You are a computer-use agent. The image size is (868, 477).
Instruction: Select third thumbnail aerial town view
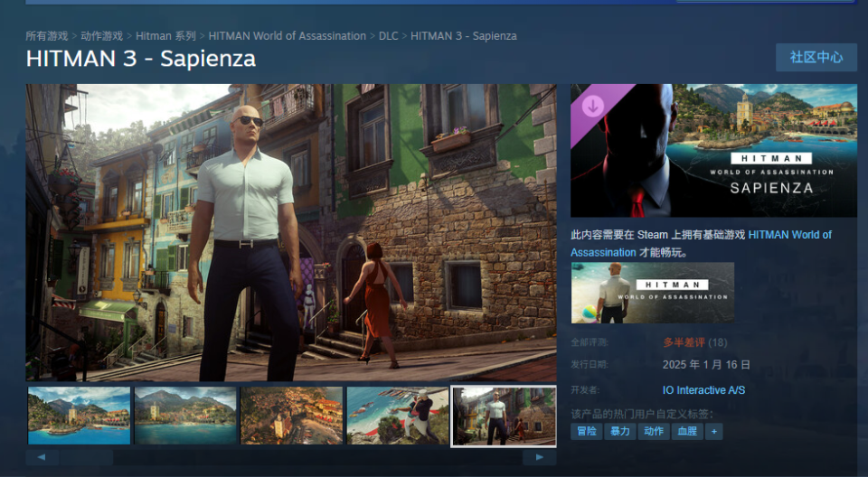click(292, 416)
